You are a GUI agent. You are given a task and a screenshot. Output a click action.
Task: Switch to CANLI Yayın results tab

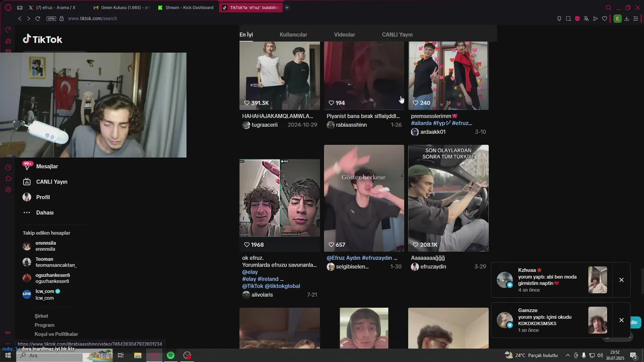(397, 35)
